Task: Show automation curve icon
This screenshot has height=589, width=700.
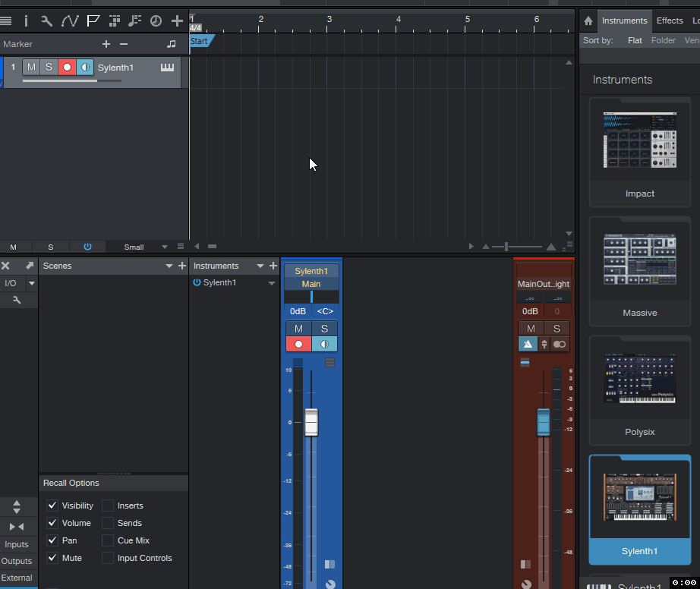Action: (x=70, y=20)
